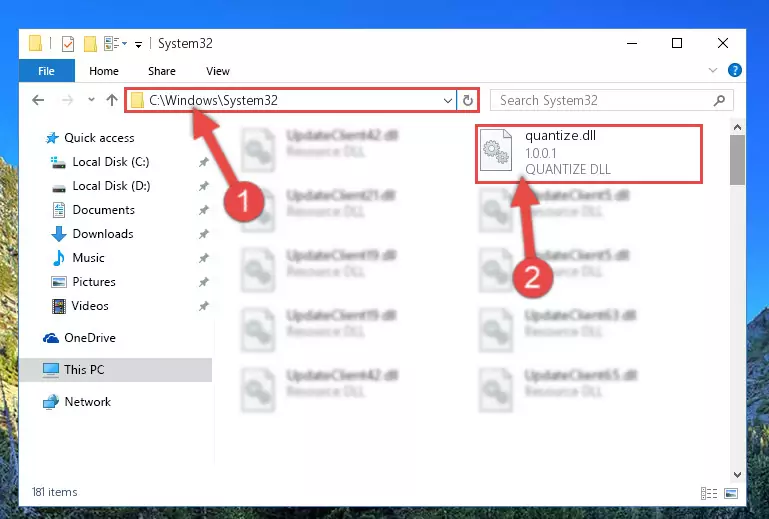Open the Customize Quick Access Toolbar arrow
The image size is (769, 519).
tap(138, 45)
